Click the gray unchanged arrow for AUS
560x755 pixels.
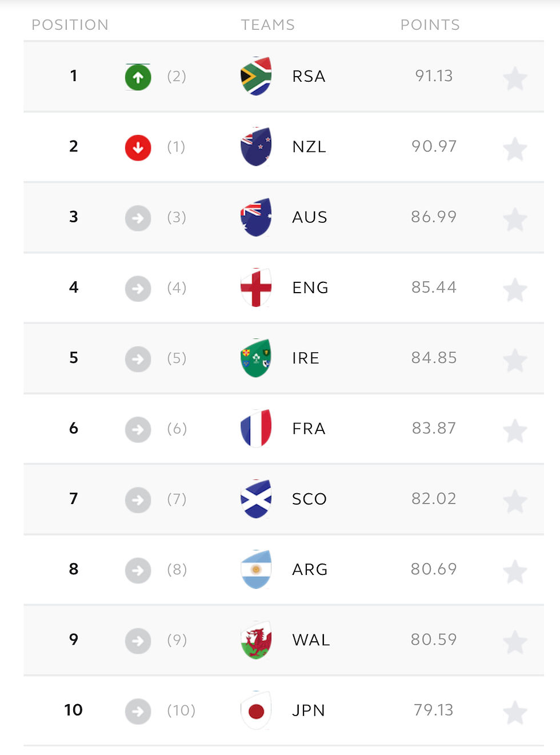coord(138,218)
